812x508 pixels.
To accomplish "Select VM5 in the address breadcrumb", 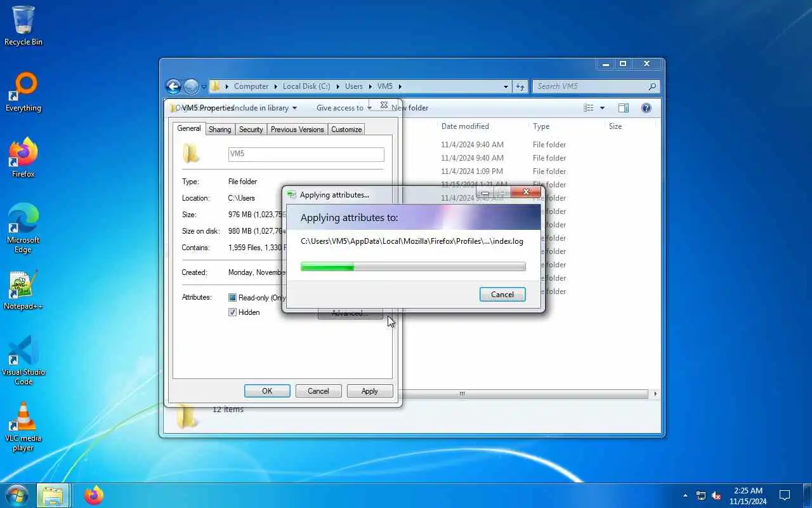I will [x=385, y=86].
